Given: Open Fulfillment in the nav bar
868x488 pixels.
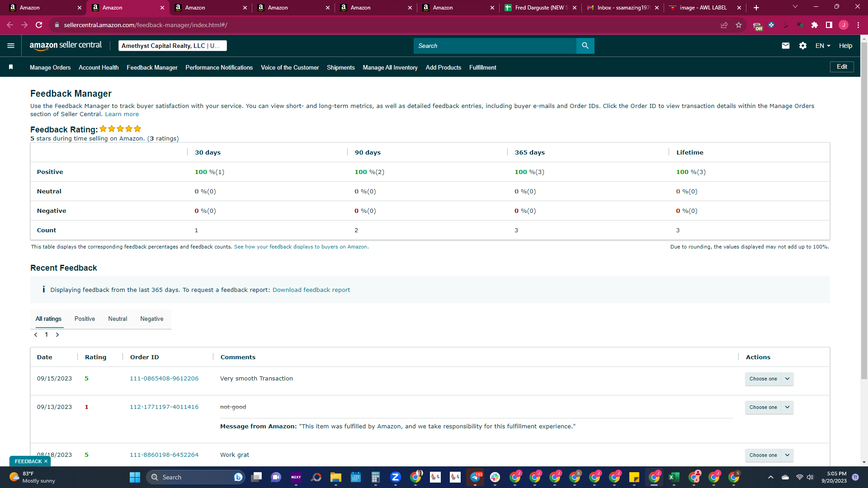Looking at the screenshot, I should click(483, 67).
